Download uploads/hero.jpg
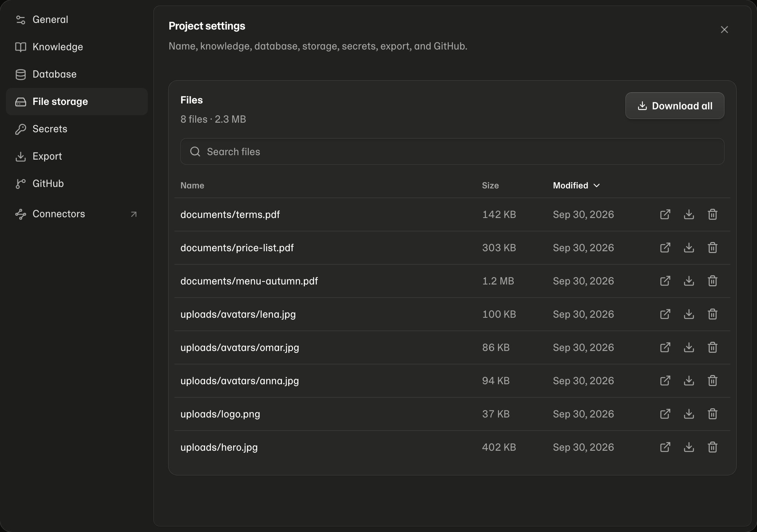757x532 pixels. click(689, 447)
